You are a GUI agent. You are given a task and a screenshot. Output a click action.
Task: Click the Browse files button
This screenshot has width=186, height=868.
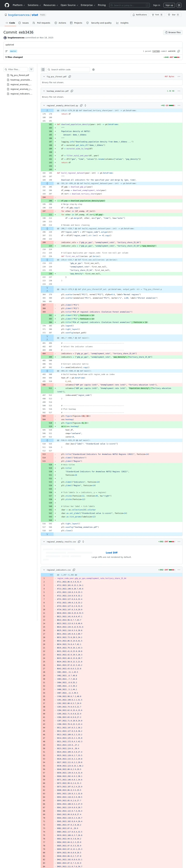173,32
